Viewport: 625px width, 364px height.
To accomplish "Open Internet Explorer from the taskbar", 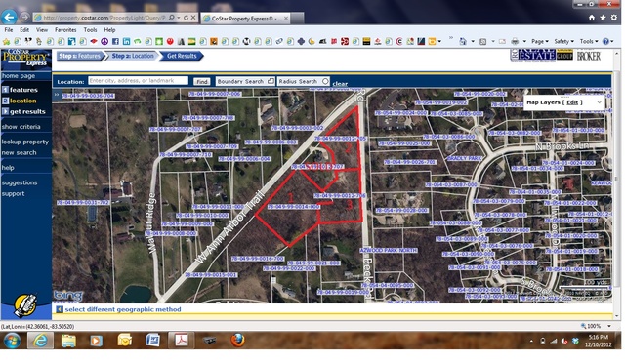I will tap(40, 341).
